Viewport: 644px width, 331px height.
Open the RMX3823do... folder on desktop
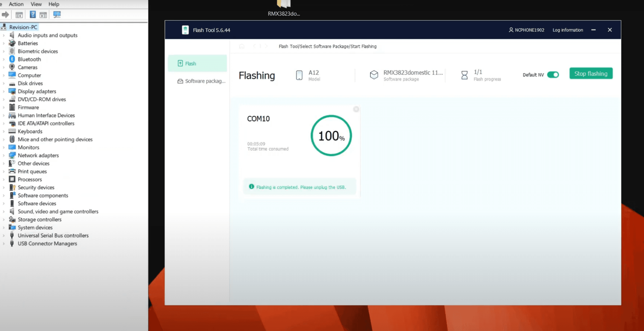284,8
